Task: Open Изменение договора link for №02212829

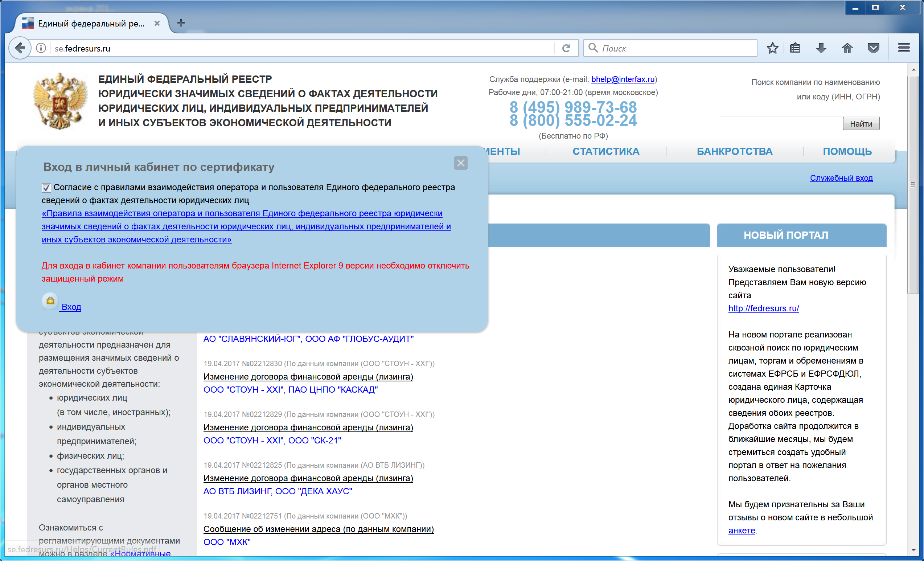Action: 308,427
